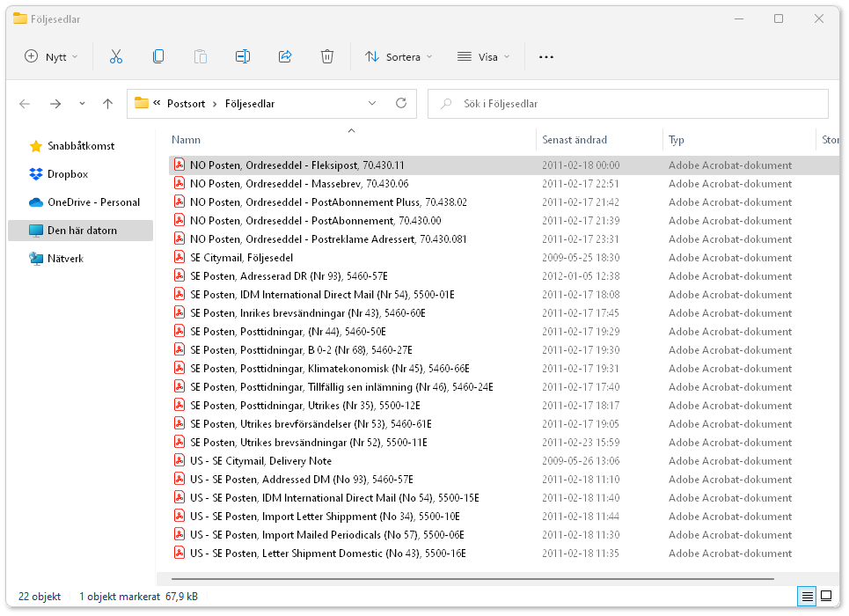This screenshot has width=849, height=616.
Task: Select Den här datorn in navigation pane
Action: click(x=81, y=231)
